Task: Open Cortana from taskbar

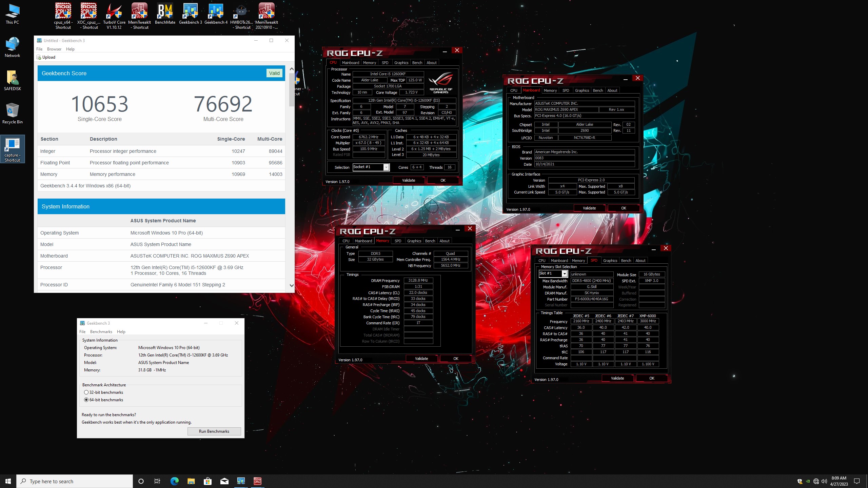Action: [x=141, y=481]
